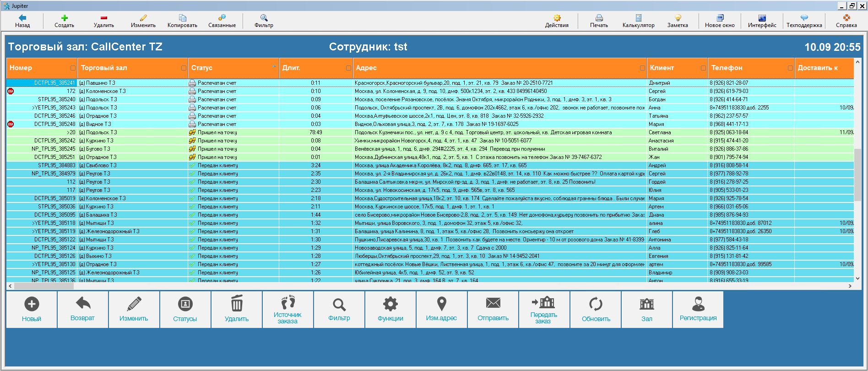Screen dimensions: 868x371
Task: Click the Передать заказ button
Action: (x=544, y=310)
